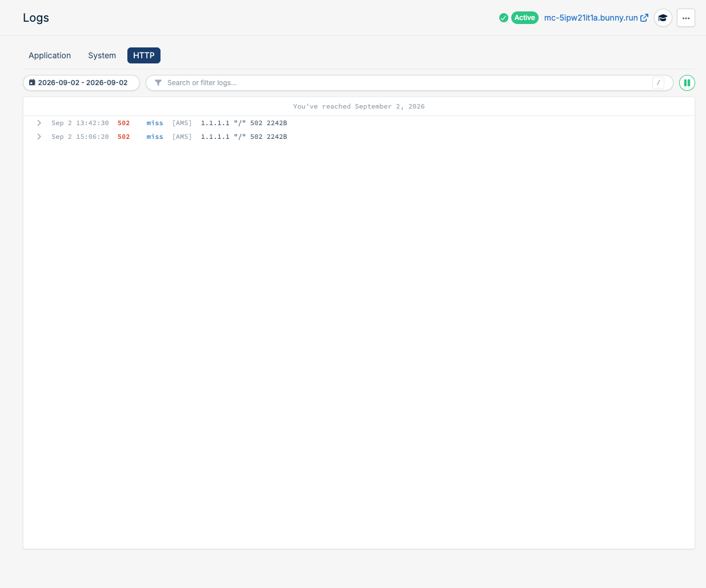Screen dimensions: 706x588
Task: Click the 'Sep 2 15:06:20' timestamp
Action: point(80,137)
